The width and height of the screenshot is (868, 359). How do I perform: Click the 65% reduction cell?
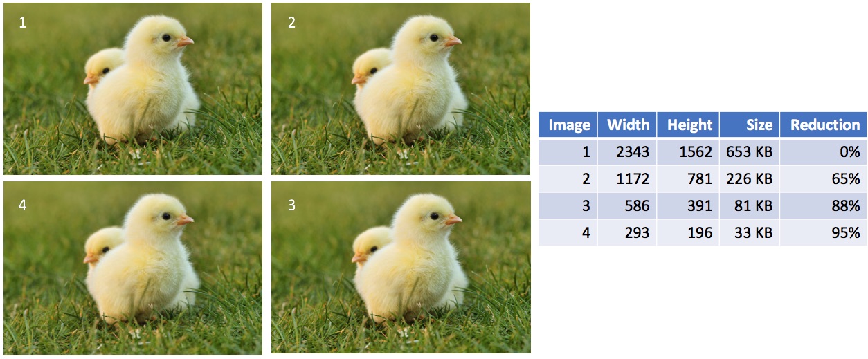pyautogui.click(x=823, y=178)
